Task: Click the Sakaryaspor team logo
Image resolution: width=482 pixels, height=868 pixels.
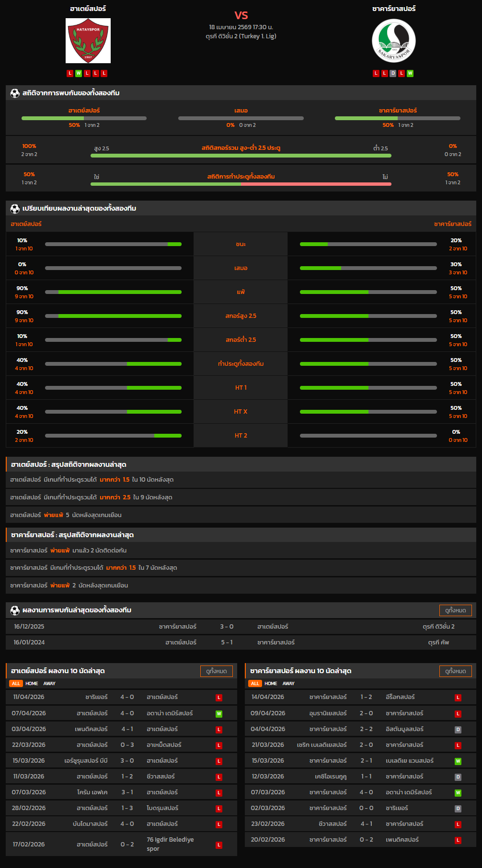Action: (394, 41)
